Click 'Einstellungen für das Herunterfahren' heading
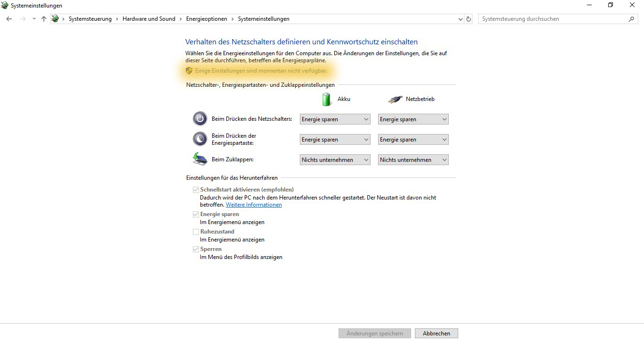The image size is (644, 342). tap(232, 178)
